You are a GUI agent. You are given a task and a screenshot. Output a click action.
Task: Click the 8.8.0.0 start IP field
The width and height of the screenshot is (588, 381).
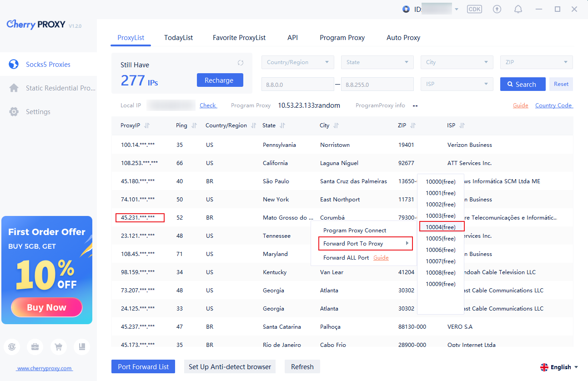pyautogui.click(x=297, y=84)
